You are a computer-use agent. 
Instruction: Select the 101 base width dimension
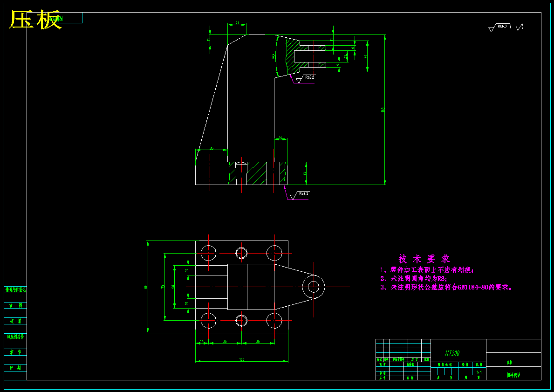(x=145, y=287)
